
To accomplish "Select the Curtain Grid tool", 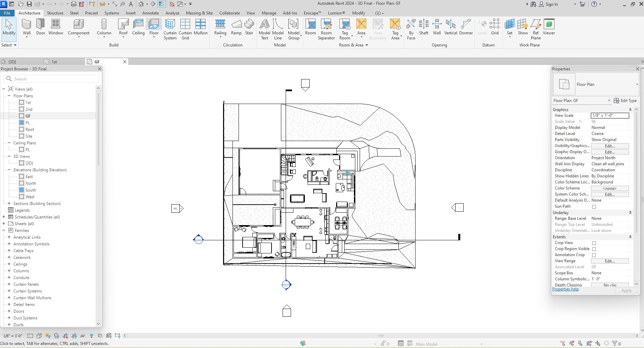I will click(x=185, y=29).
